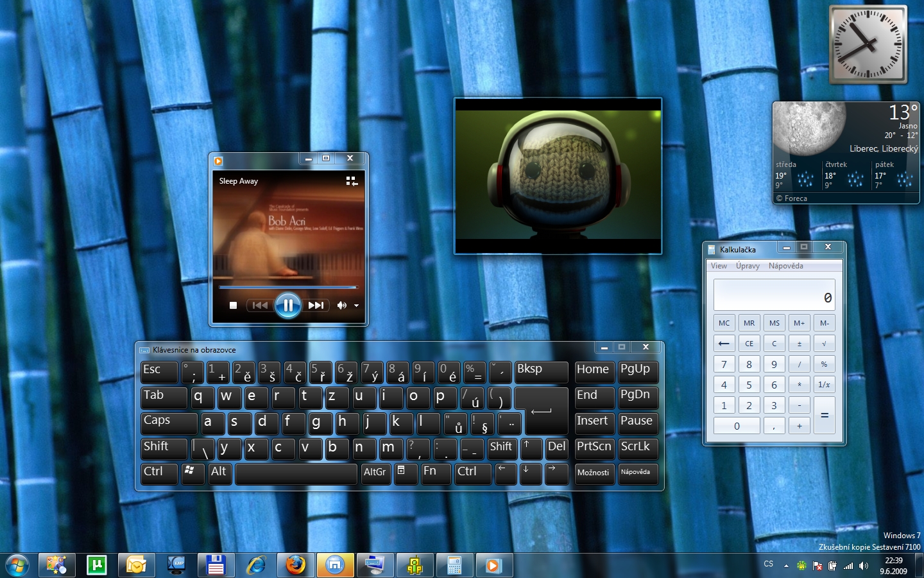Toggle the ScrLk key on the on-screen keyboard
The image size is (924, 578).
638,448
